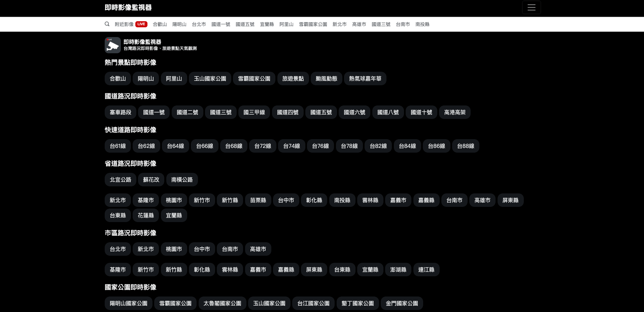Viewport: 644px width, 312px height.
Task: Select the 颱風動態 typhoon tag
Action: point(326,79)
